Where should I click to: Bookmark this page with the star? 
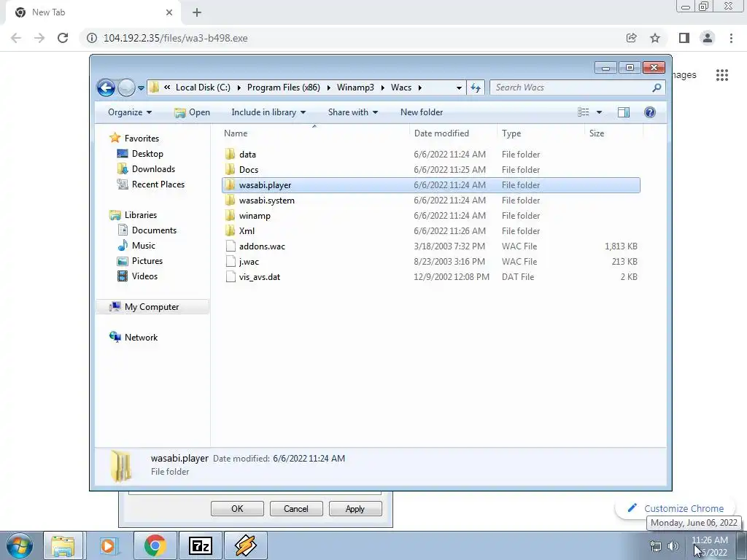(655, 38)
